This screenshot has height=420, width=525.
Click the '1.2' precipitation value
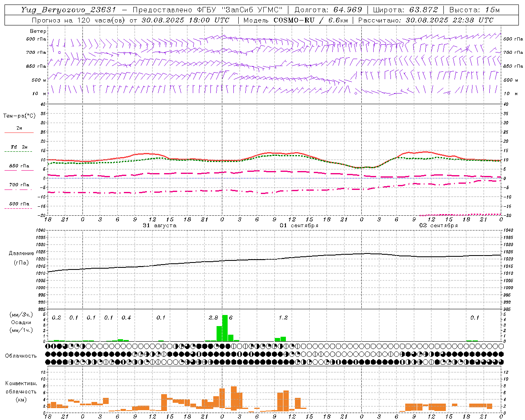pos(283,318)
